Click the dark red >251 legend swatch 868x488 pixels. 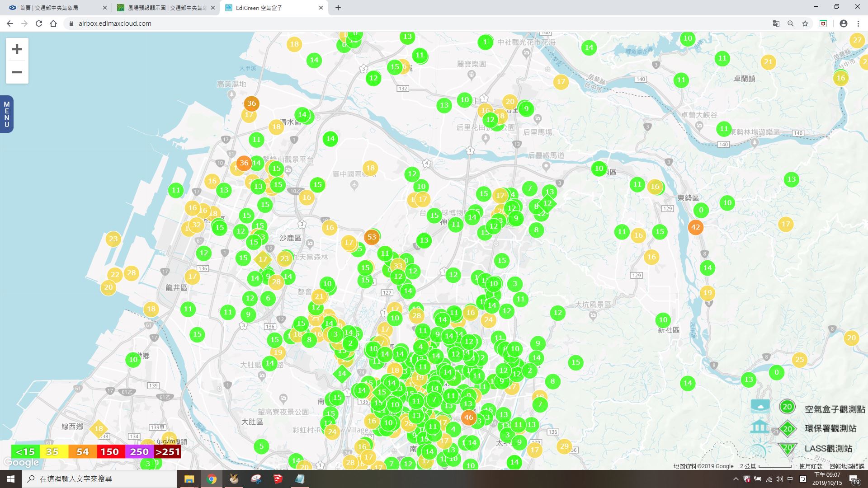167,451
